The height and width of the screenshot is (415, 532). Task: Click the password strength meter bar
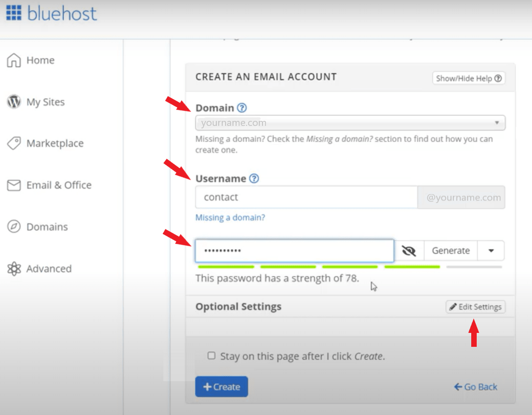pos(350,267)
